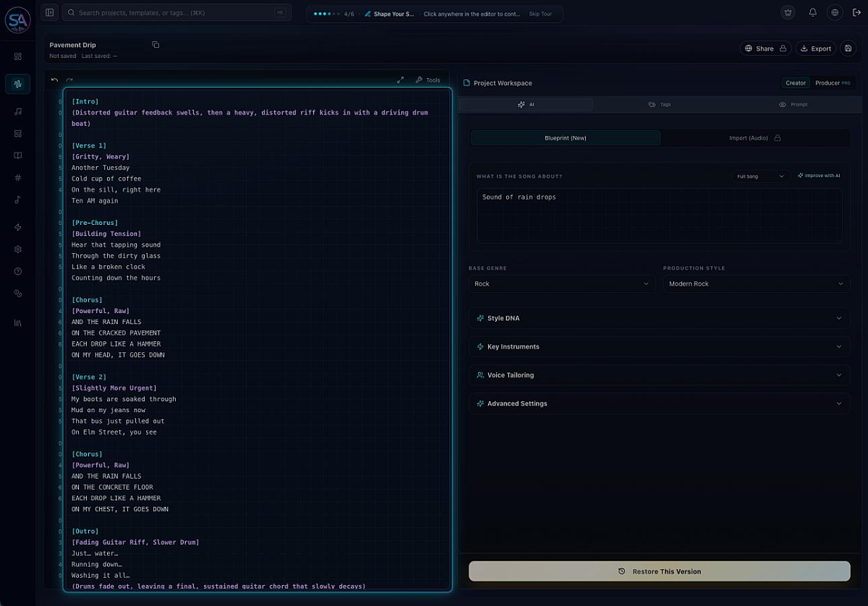Click the SA logo in the sidebar
868x606 pixels.
click(x=18, y=19)
